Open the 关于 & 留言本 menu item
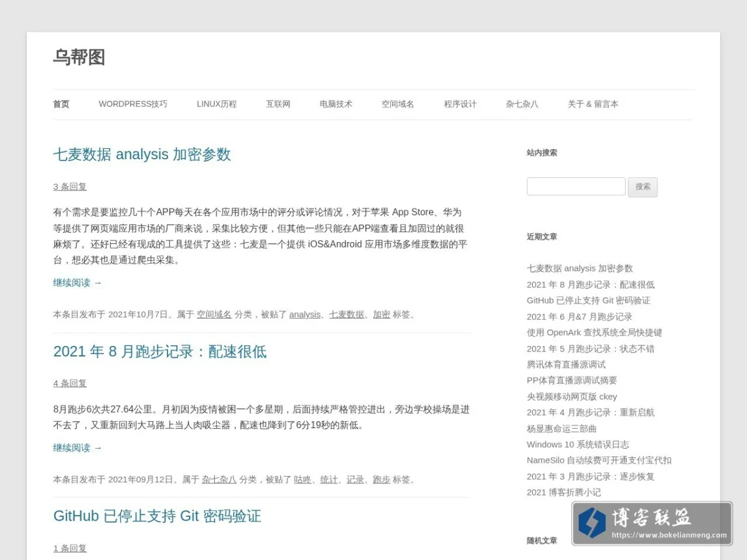The width and height of the screenshot is (747, 560). point(593,104)
